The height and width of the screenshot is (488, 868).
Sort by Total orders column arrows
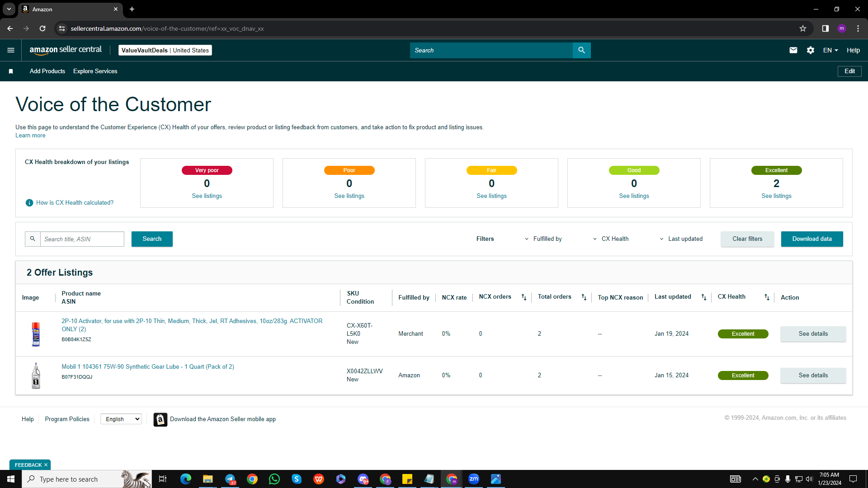click(584, 297)
